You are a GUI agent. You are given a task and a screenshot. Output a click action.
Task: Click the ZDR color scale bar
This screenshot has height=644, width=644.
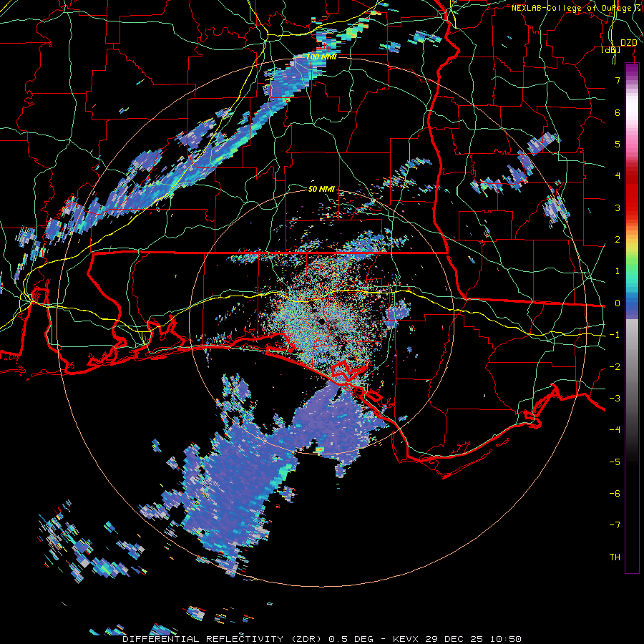[632, 318]
